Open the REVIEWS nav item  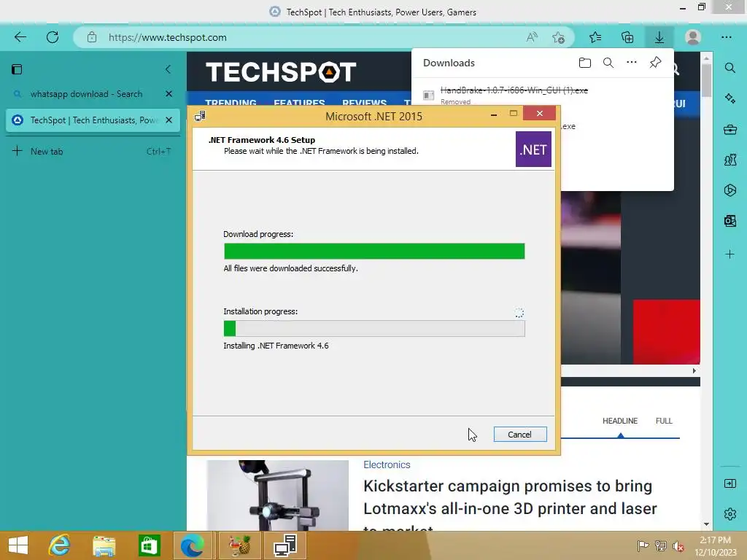tap(365, 102)
